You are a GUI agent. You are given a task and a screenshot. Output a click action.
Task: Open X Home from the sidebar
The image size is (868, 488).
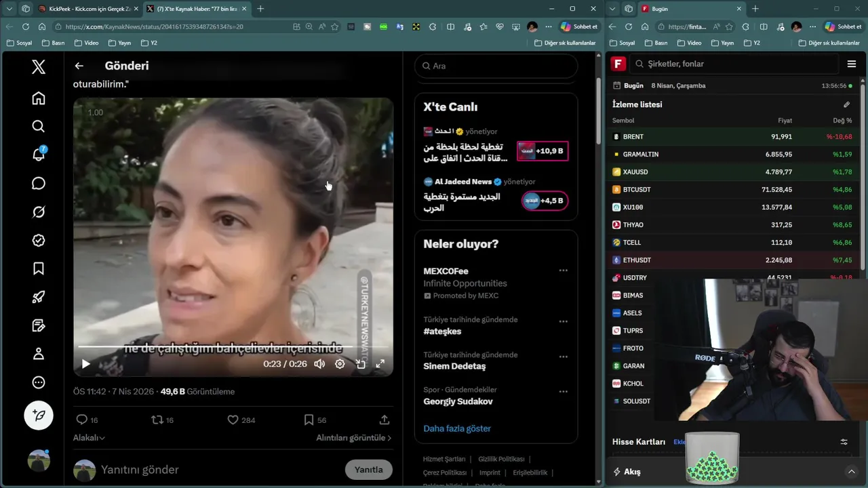39,98
